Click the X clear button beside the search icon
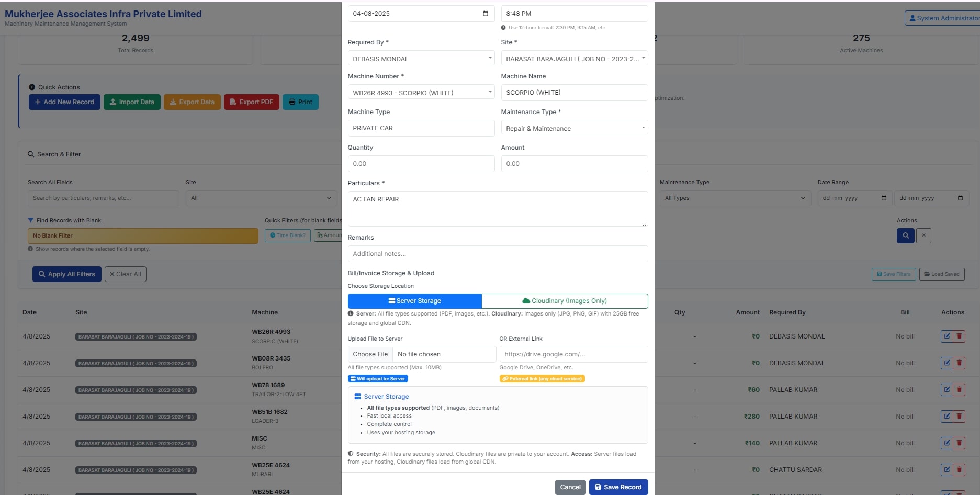The width and height of the screenshot is (980, 495). (923, 235)
